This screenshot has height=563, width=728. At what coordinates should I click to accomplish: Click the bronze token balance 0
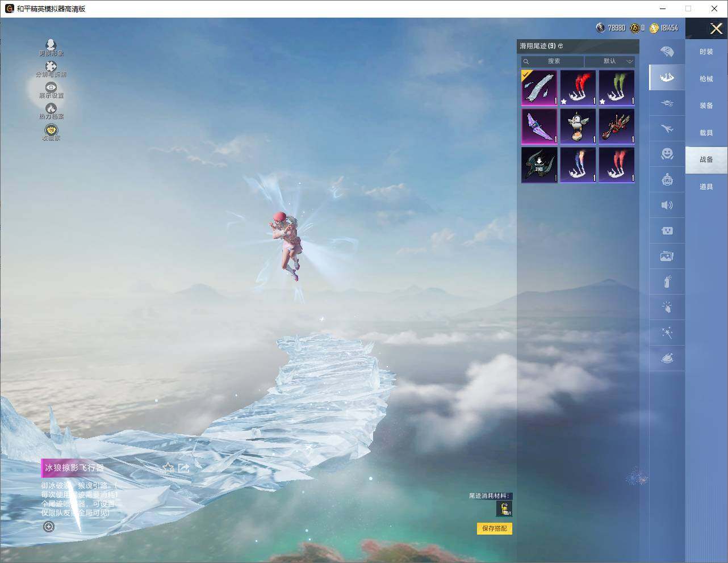(x=637, y=28)
